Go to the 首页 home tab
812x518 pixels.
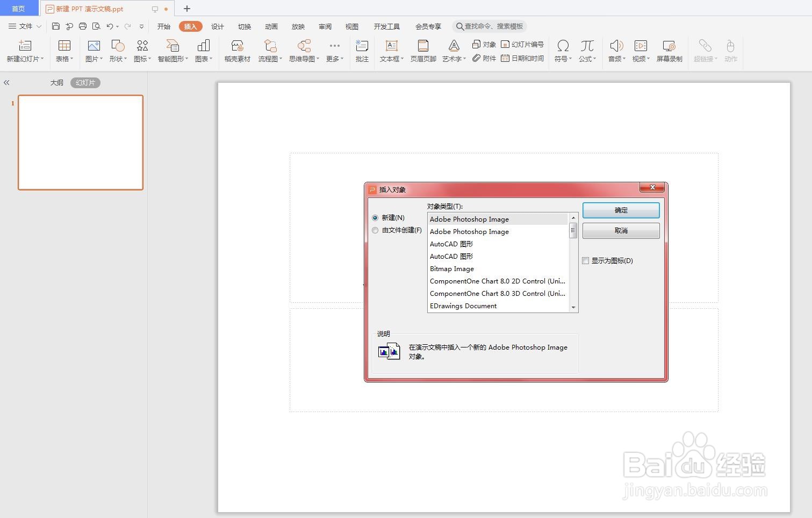(19, 9)
